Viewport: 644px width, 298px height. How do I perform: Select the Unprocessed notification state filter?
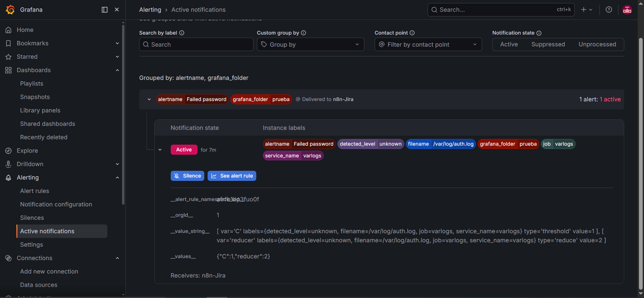597,44
